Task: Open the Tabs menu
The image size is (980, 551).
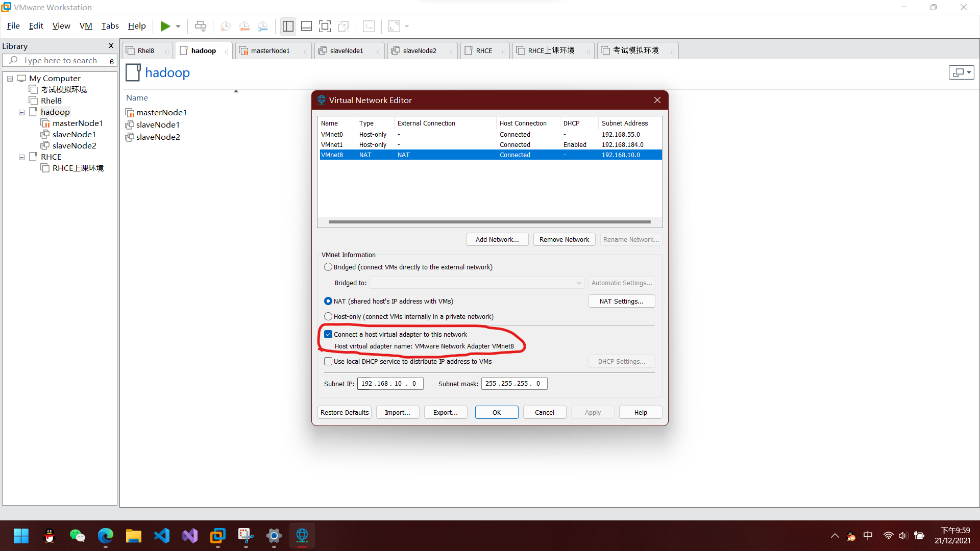Action: pos(110,26)
